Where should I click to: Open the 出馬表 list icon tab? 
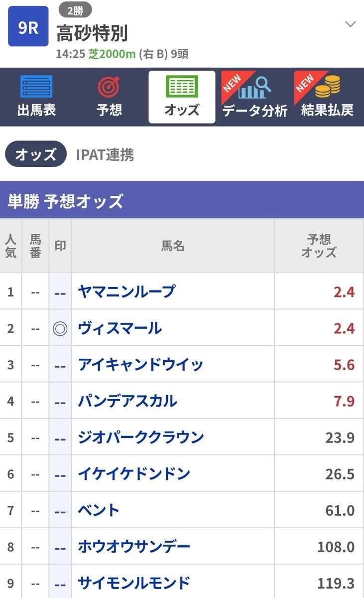coord(36,97)
